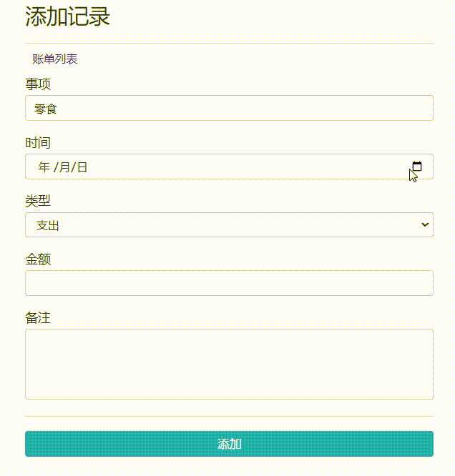The width and height of the screenshot is (455, 476).
Task: Click the 备注 label
Action: coord(38,317)
